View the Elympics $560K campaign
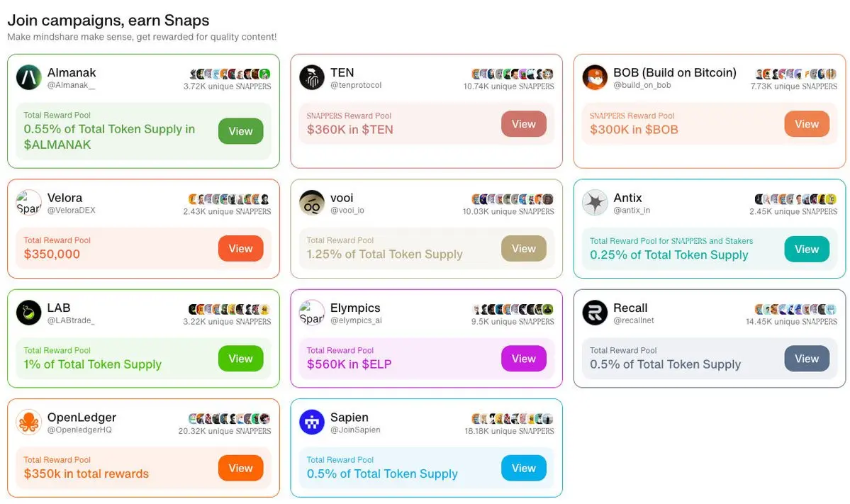The image size is (850, 504). pos(524,359)
